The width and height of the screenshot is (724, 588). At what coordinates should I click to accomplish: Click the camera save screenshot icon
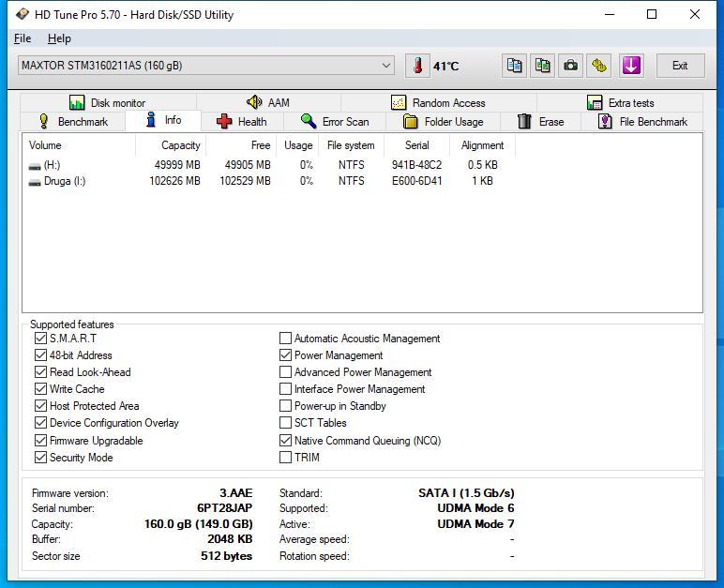point(570,66)
